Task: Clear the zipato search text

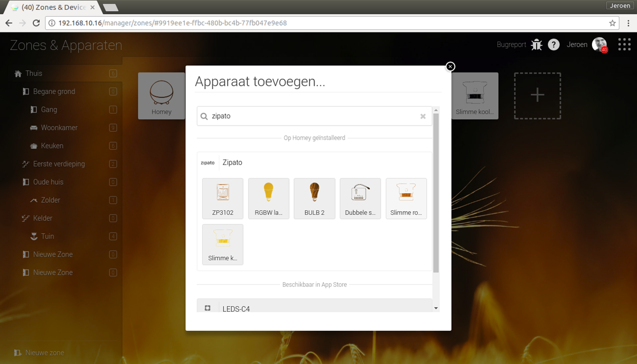Action: click(x=423, y=117)
